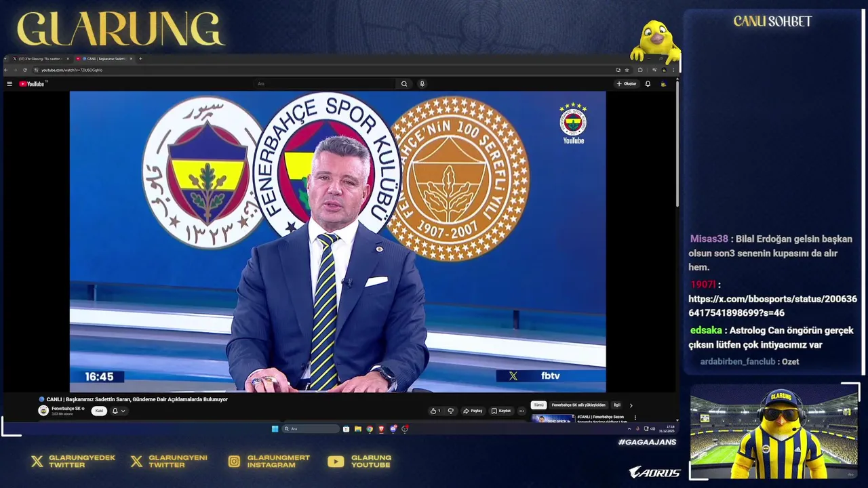Open Brave browser from the taskbar
The height and width of the screenshot is (488, 868).
[381, 429]
